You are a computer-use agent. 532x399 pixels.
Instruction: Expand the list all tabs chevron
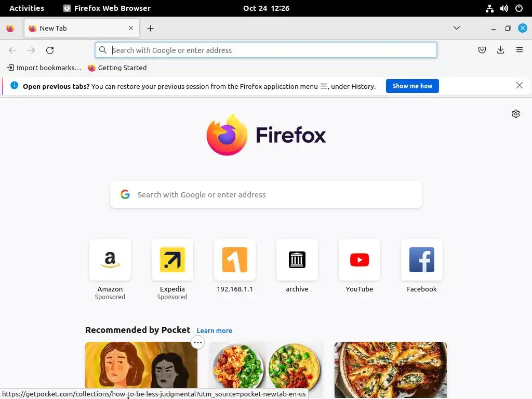pos(457,28)
